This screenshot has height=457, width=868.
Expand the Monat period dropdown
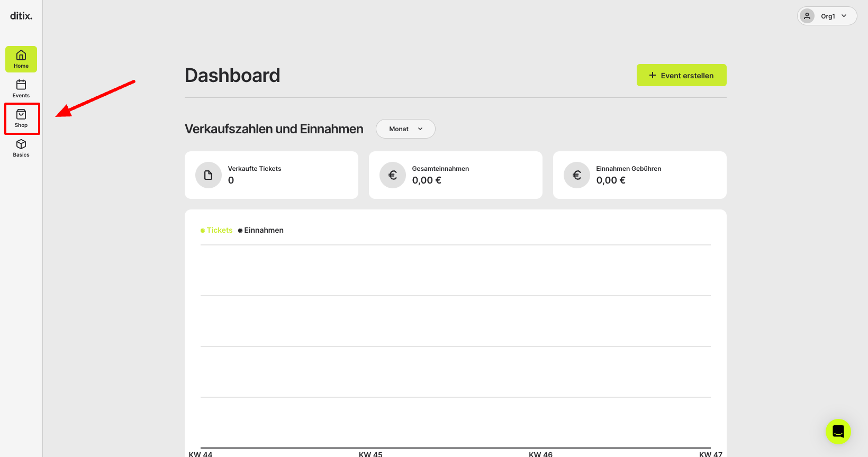coord(405,129)
